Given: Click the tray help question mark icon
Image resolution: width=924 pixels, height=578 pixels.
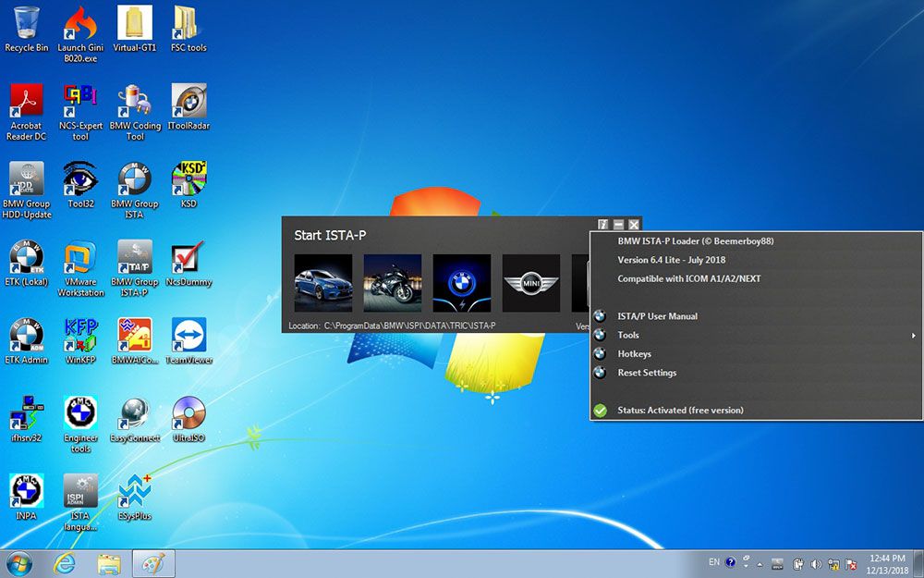Looking at the screenshot, I should [731, 562].
